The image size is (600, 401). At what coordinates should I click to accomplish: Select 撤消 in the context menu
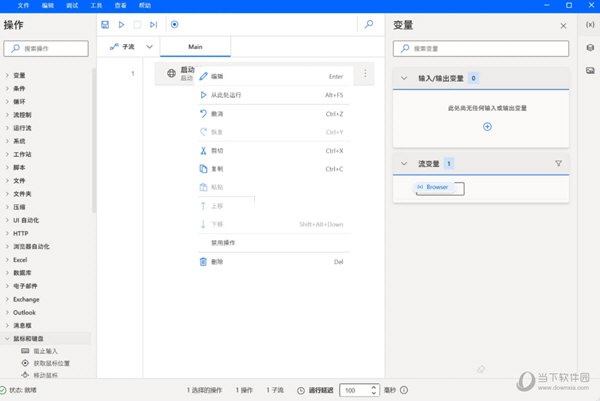coord(274,114)
